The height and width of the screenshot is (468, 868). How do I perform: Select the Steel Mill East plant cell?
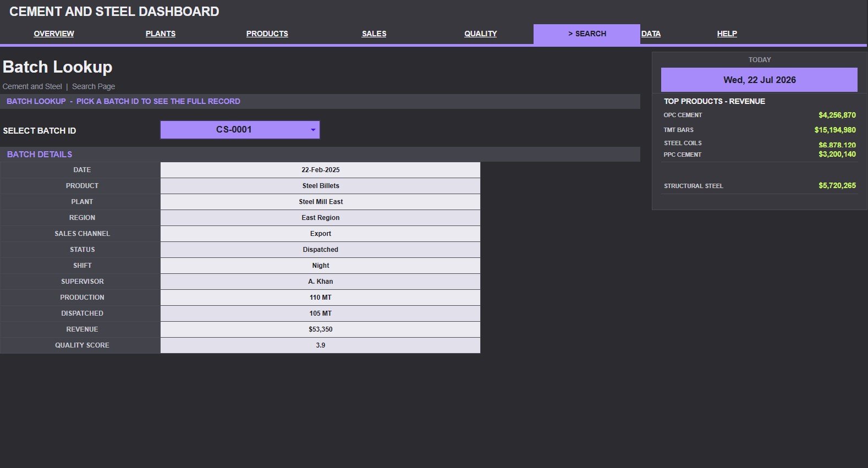(321, 202)
